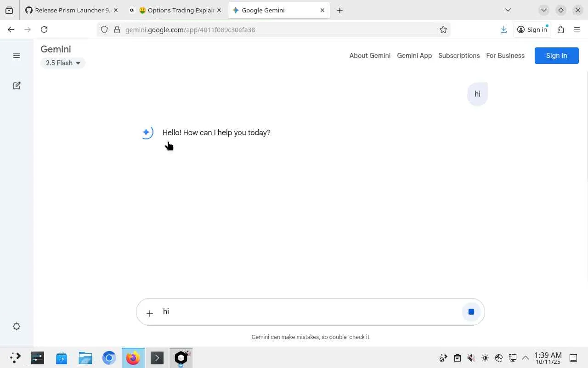This screenshot has width=588, height=368.
Task: Open the Firefox downloads panel
Action: click(x=503, y=29)
